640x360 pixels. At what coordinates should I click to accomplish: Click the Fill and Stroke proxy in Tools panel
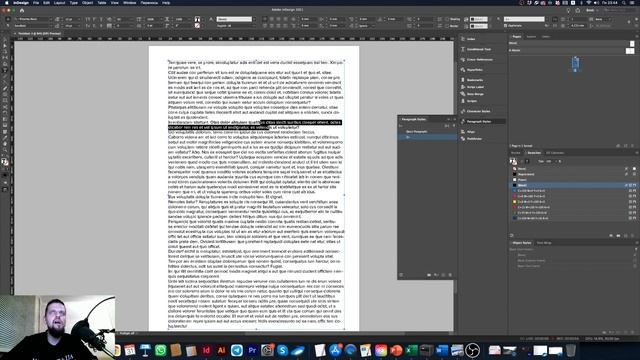pyautogui.click(x=5, y=162)
